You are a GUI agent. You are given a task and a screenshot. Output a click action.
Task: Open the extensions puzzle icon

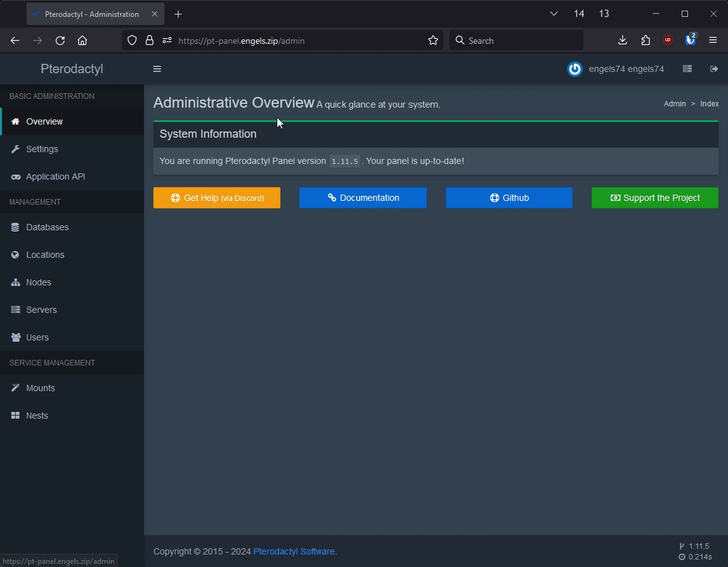tap(645, 41)
